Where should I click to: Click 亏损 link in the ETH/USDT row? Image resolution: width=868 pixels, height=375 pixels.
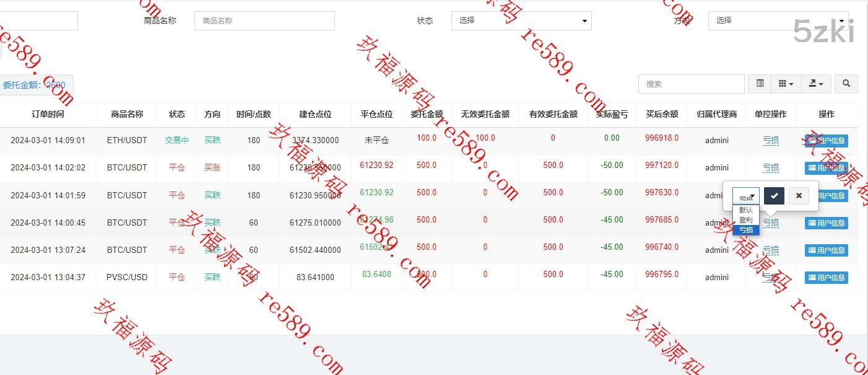(x=771, y=141)
